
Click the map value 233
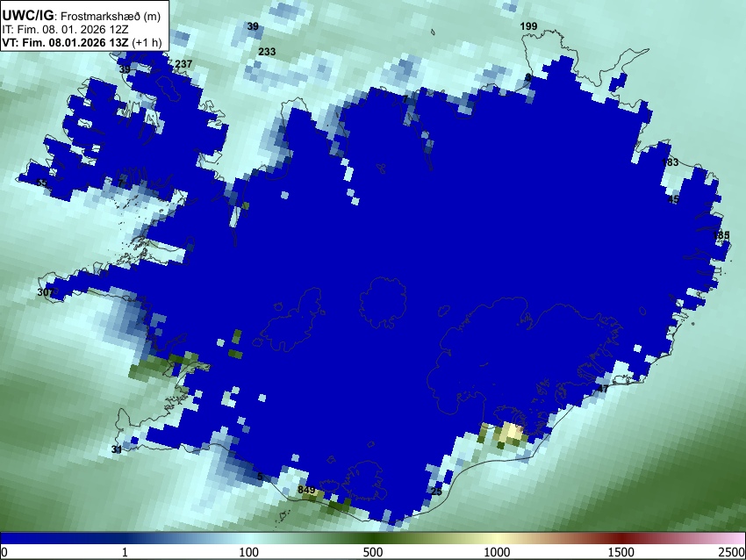point(267,52)
